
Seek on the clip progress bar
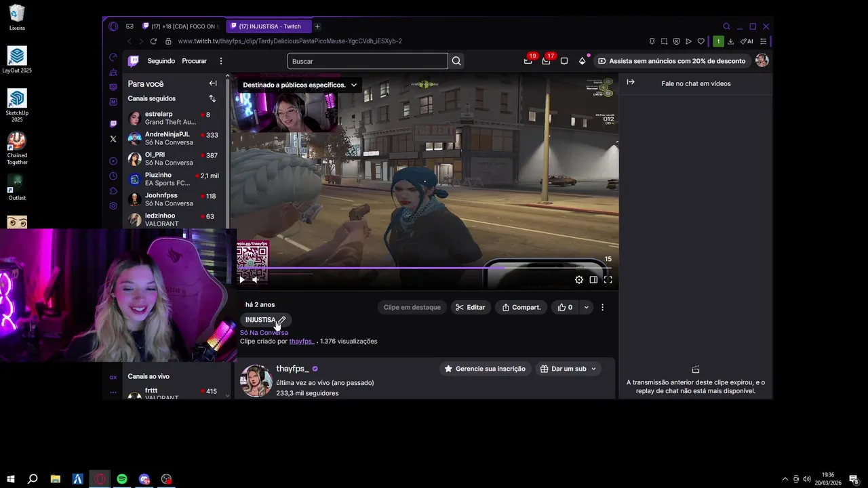[x=425, y=268]
